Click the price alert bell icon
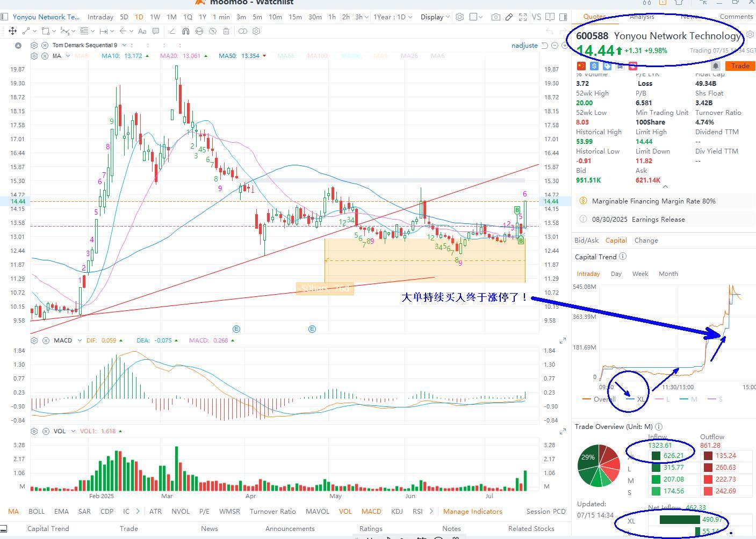This screenshot has width=756, height=539. click(716, 66)
